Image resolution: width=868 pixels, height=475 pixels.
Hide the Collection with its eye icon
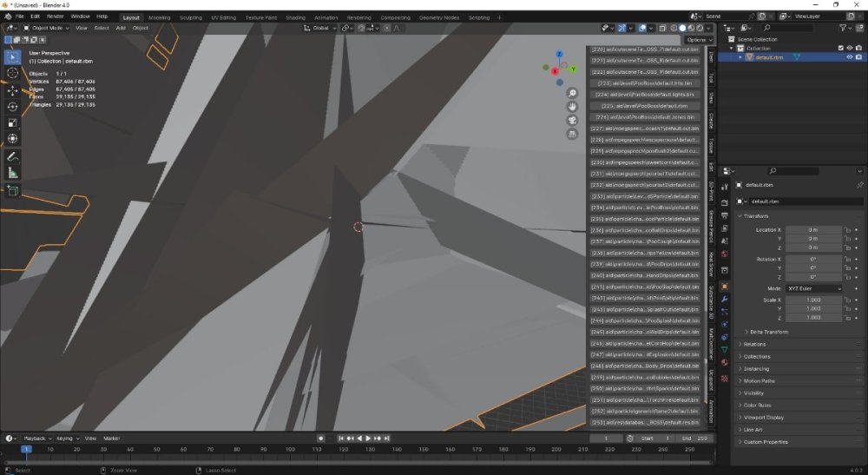coord(850,48)
